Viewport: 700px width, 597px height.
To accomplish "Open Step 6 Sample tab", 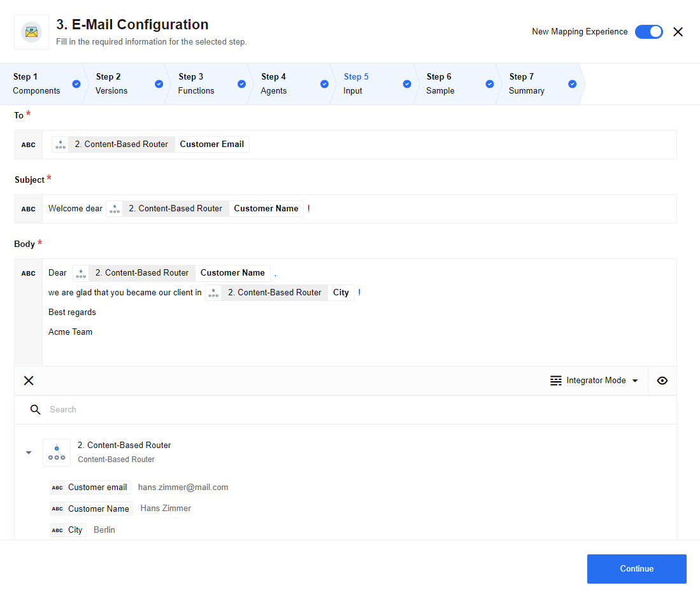I will [455, 84].
